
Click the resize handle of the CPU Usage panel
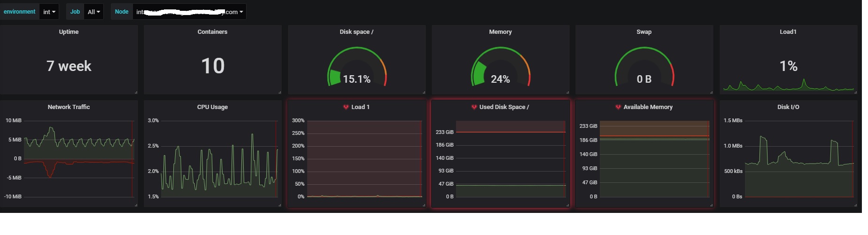point(279,205)
